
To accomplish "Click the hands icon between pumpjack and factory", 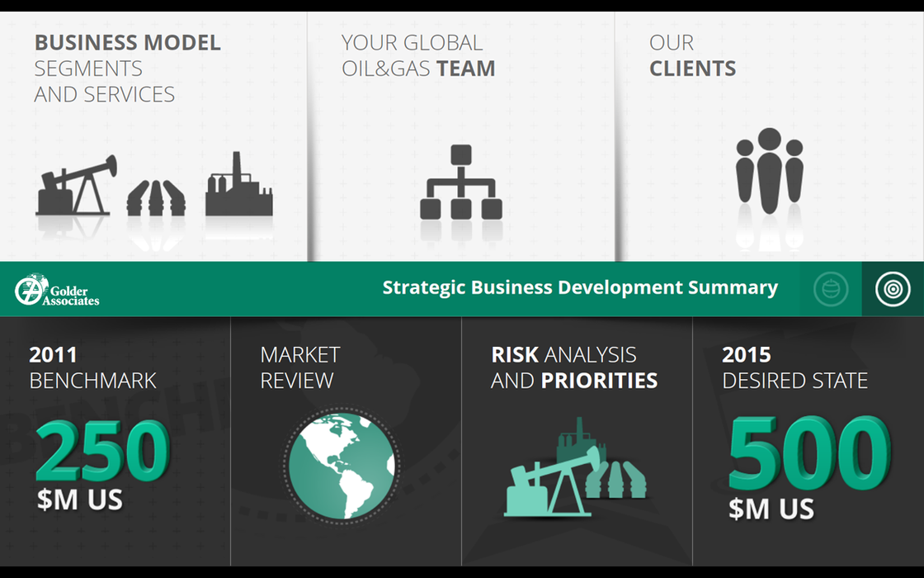I will [x=156, y=198].
